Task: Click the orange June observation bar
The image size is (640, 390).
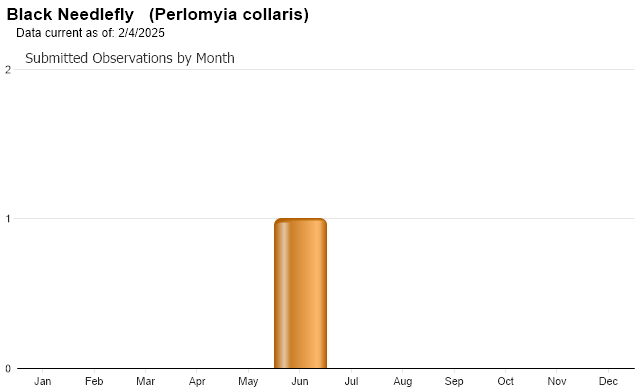Action: (x=300, y=293)
